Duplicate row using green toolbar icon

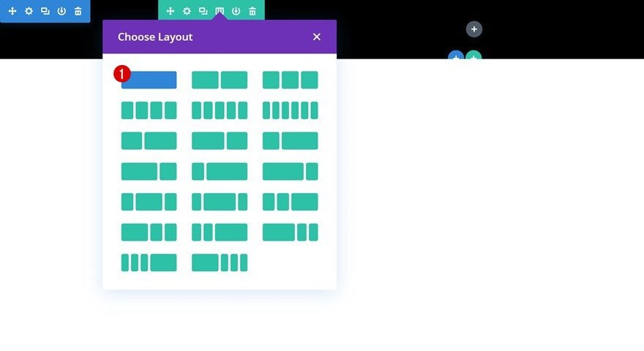[x=203, y=11]
